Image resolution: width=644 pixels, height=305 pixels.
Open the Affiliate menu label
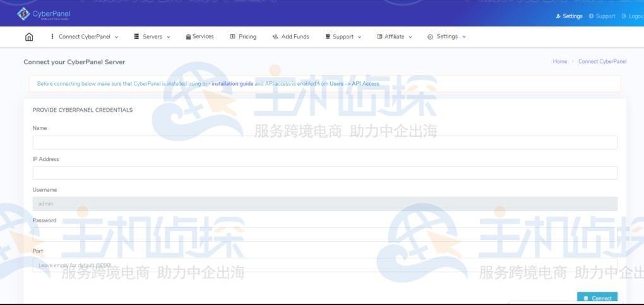pos(394,37)
